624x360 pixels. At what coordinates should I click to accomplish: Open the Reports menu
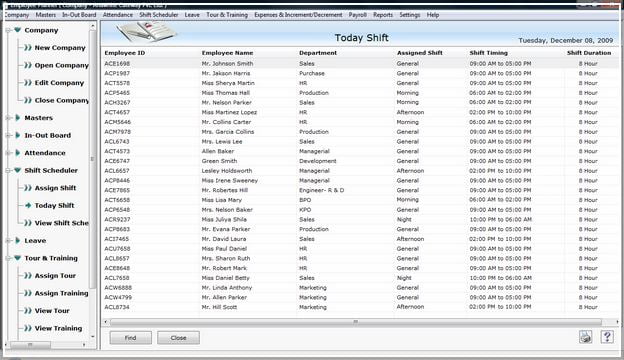[383, 15]
